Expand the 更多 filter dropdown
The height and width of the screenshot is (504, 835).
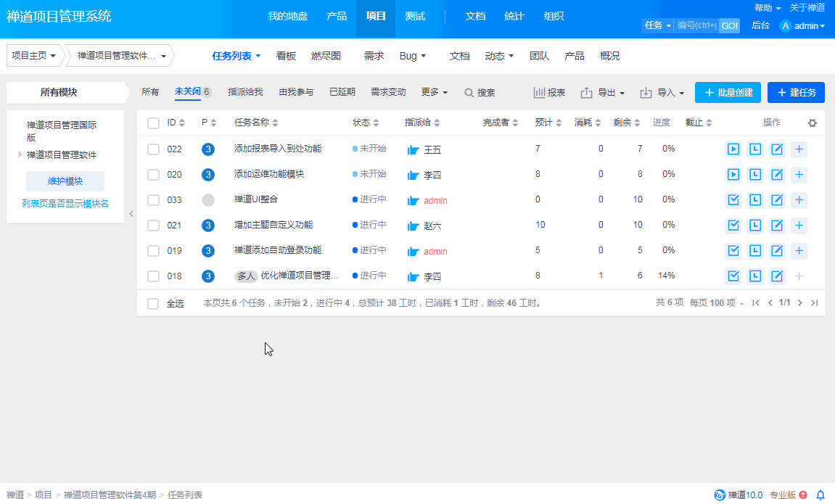434,92
